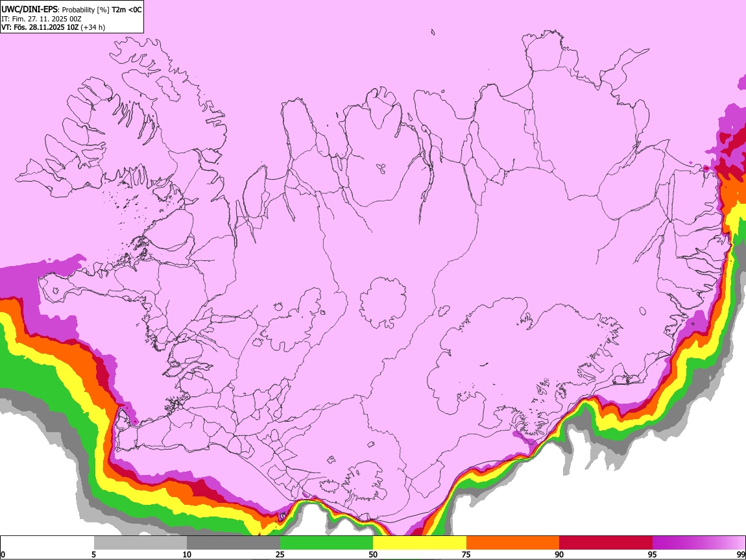Click the yellow 50-75 legend swatch
Image resolution: width=746 pixels, height=560 pixels.
[x=420, y=543]
